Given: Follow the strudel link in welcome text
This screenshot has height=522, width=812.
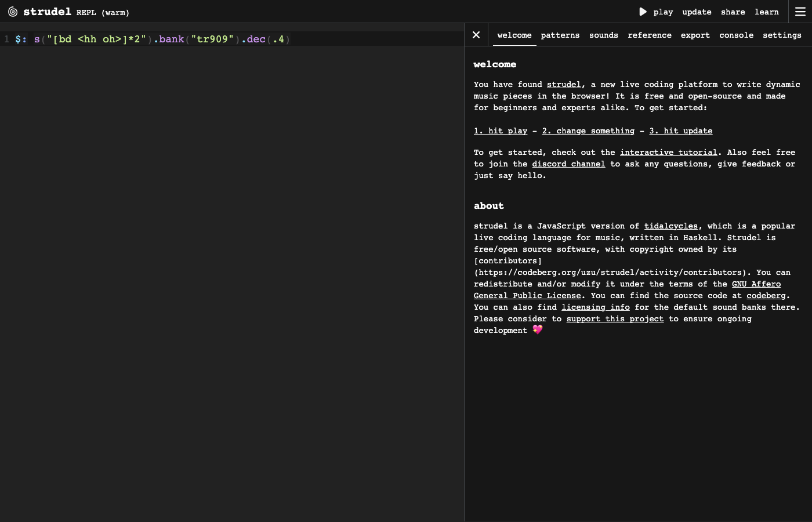Looking at the screenshot, I should [x=564, y=85].
